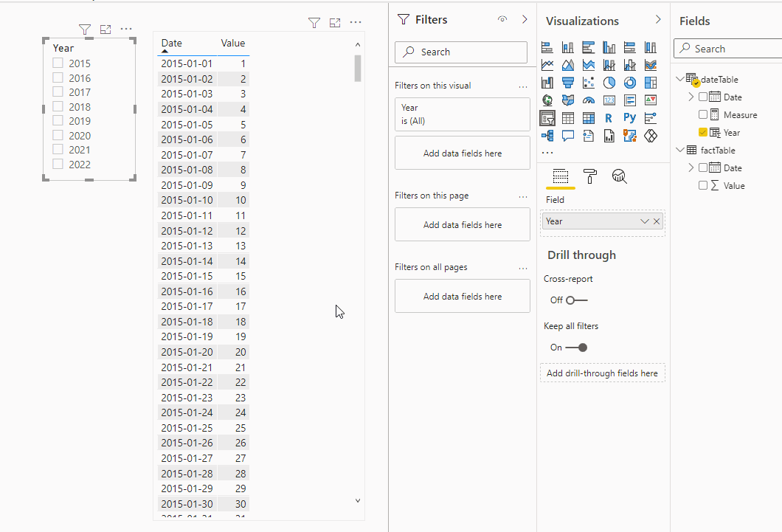Viewport: 782px width, 532px height.
Task: Select the Gauge visual
Action: click(589, 100)
